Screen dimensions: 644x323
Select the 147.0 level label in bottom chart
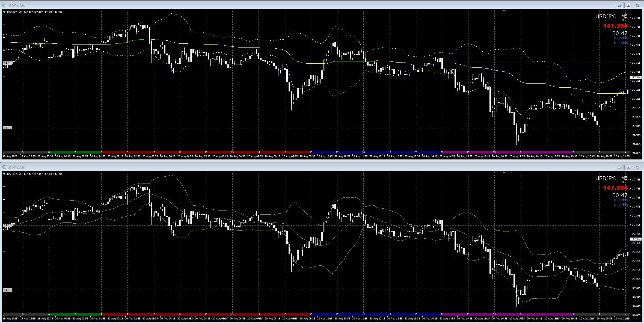[7, 290]
